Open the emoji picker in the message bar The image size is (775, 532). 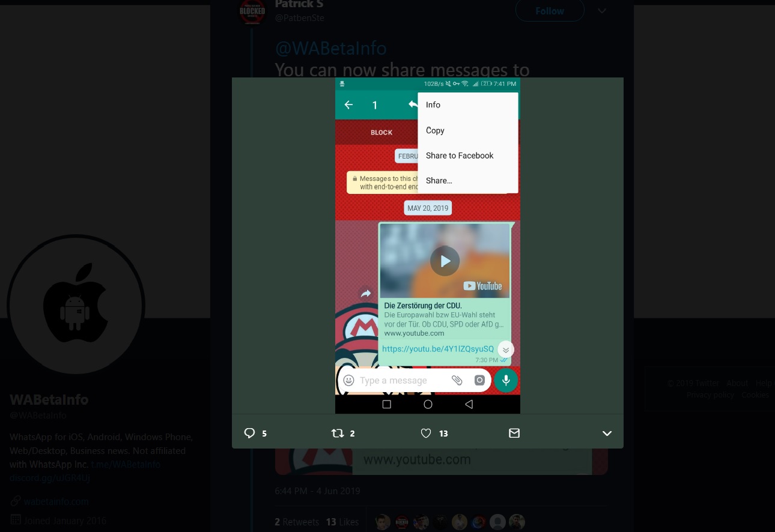(348, 380)
